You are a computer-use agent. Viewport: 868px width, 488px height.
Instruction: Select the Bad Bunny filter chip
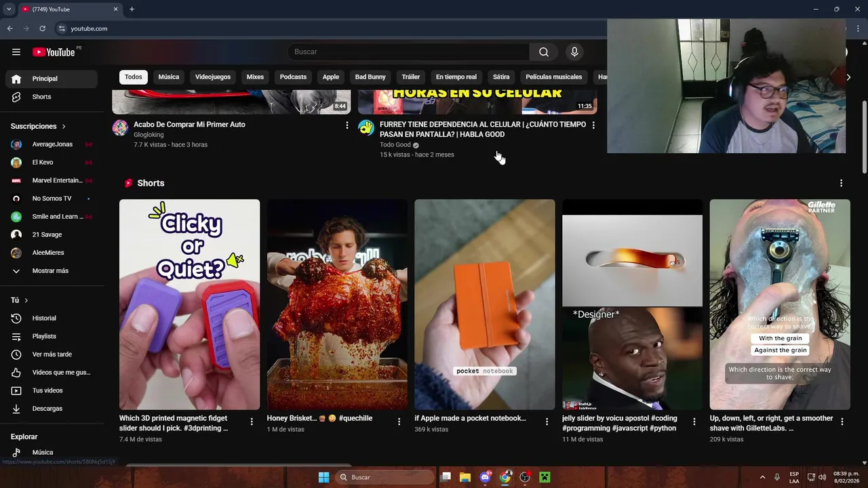[370, 77]
